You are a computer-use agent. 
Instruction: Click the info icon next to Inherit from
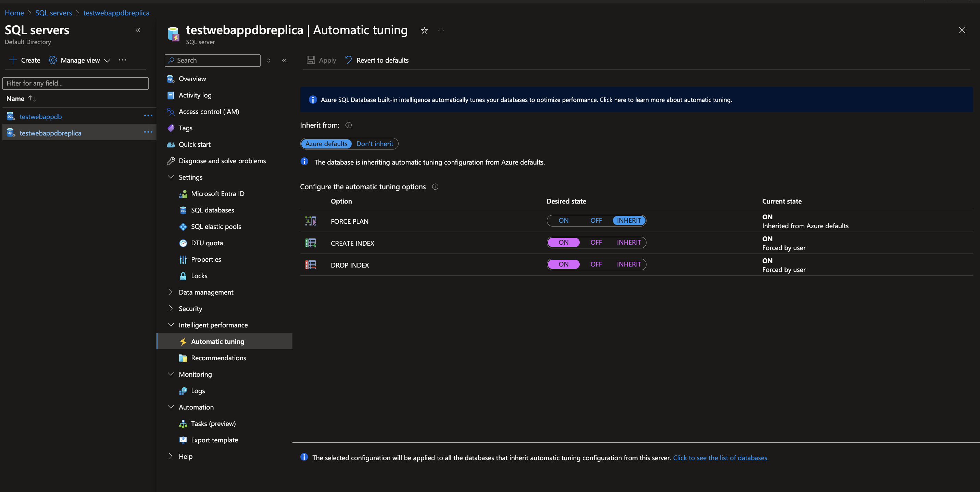348,125
